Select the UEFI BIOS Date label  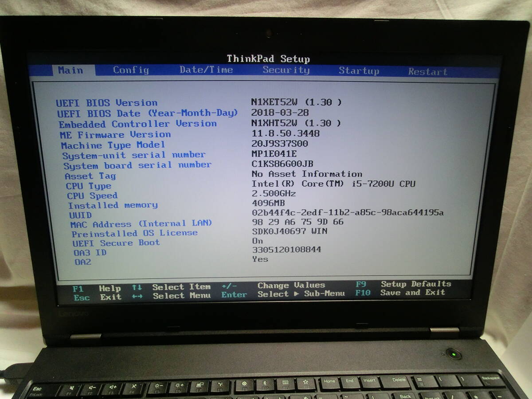tap(147, 113)
